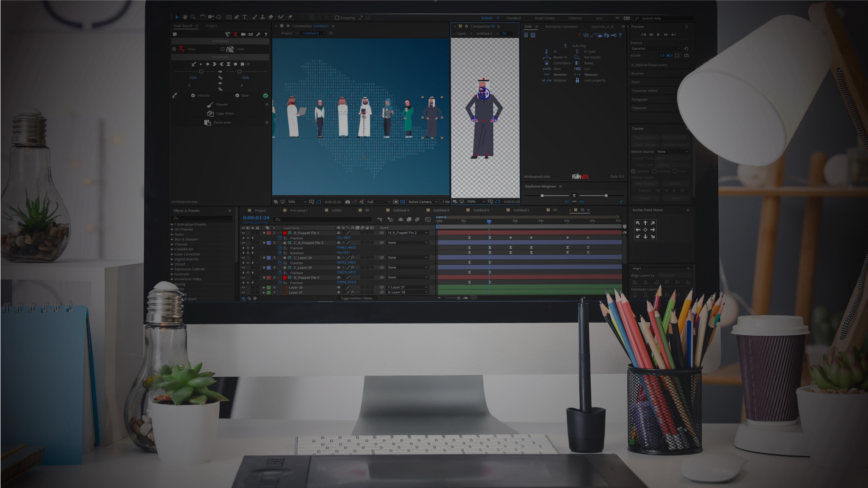Click the Effects & Presets search field

(201, 218)
